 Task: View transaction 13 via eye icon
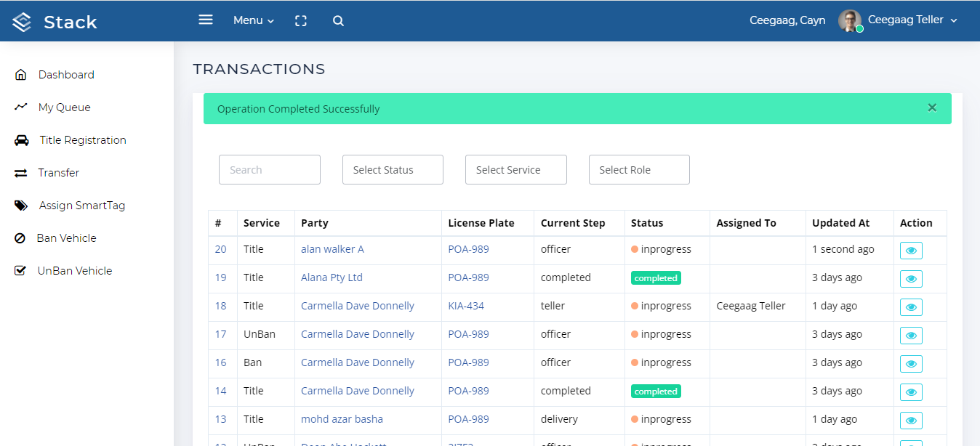point(911,421)
